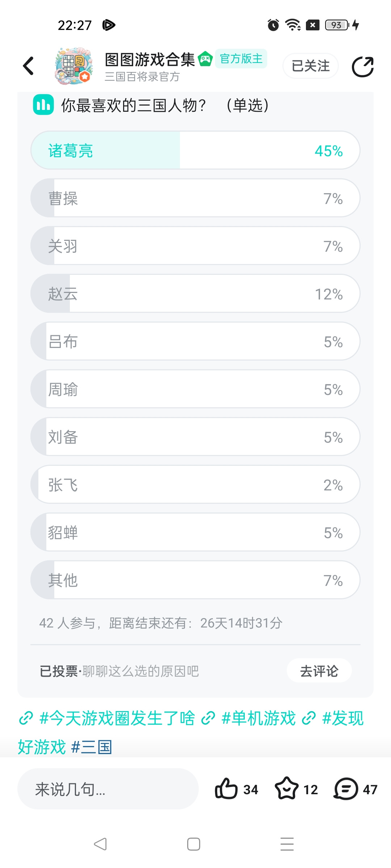Tap the 去评论 button
The width and height of the screenshot is (391, 868).
319,671
